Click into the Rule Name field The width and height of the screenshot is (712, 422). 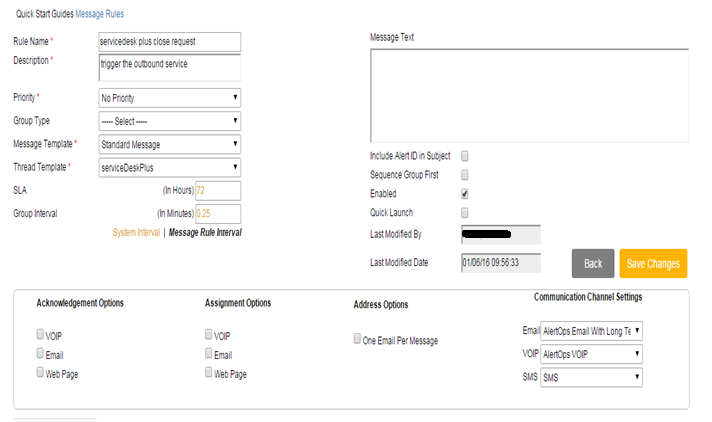tap(169, 41)
